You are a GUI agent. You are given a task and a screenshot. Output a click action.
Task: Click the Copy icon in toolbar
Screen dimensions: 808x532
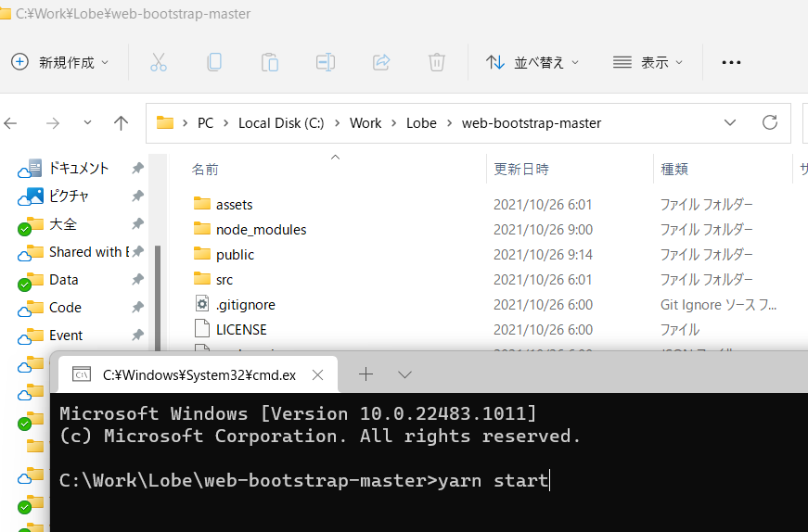point(214,62)
